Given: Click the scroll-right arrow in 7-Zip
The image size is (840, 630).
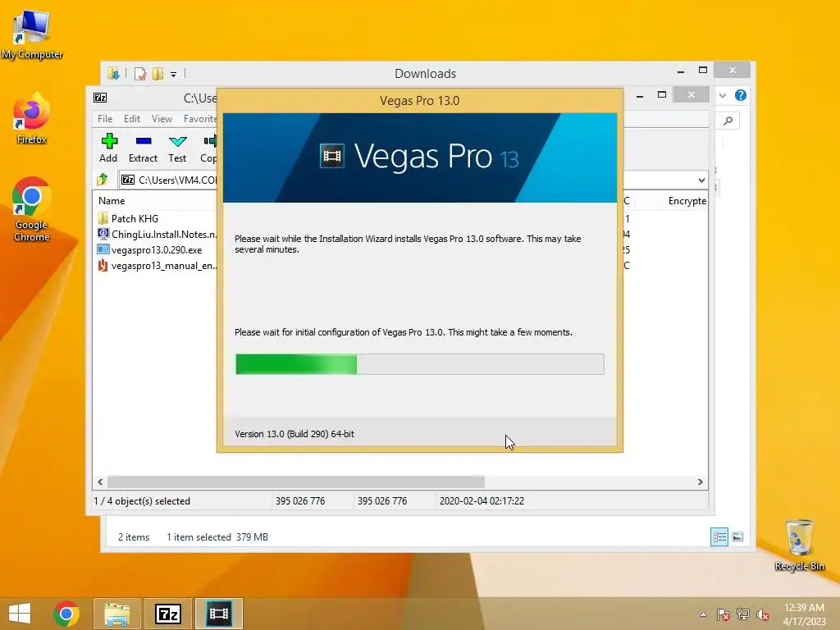Looking at the screenshot, I should coord(701,482).
